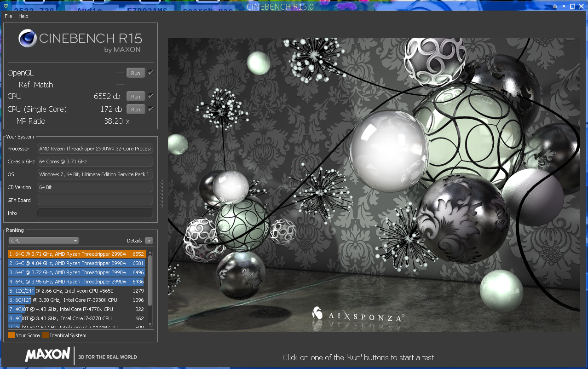Click the Info text field
588x369 pixels.
pos(95,213)
